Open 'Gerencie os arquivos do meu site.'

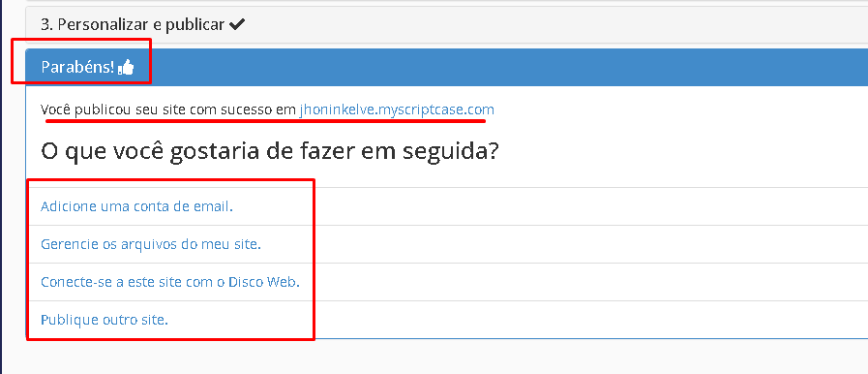click(151, 244)
